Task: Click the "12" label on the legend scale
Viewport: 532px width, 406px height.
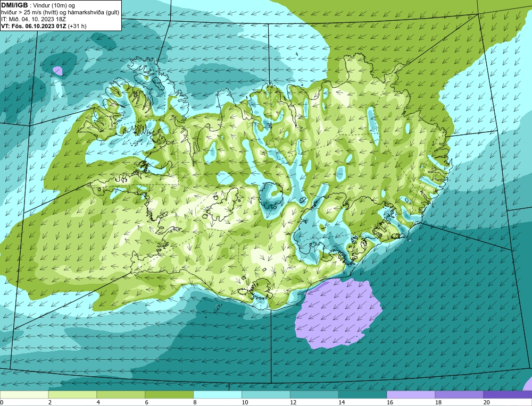Action: point(293,402)
